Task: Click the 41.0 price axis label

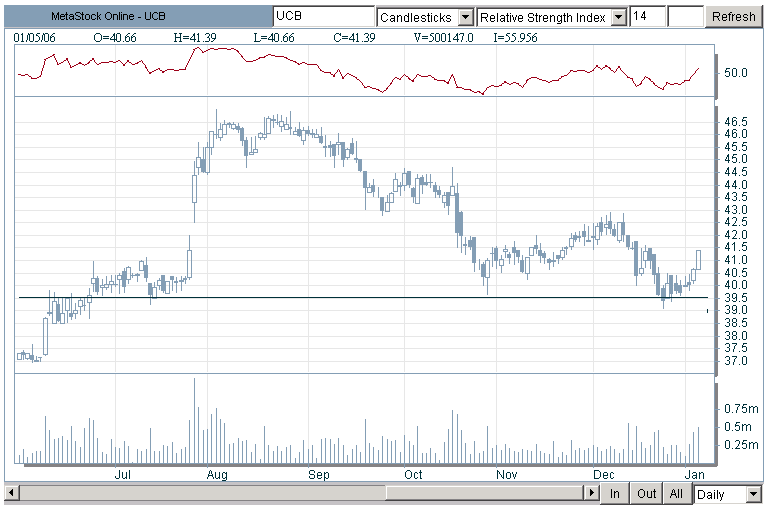Action: [736, 260]
